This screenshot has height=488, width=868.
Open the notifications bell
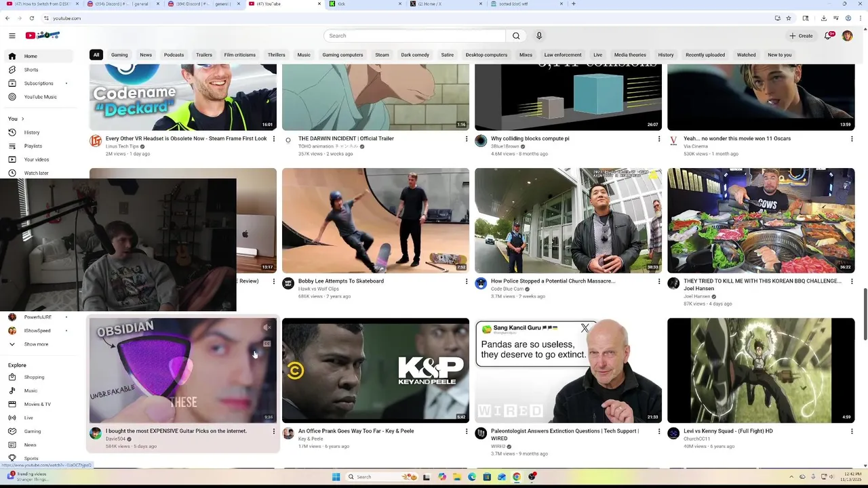[828, 35]
